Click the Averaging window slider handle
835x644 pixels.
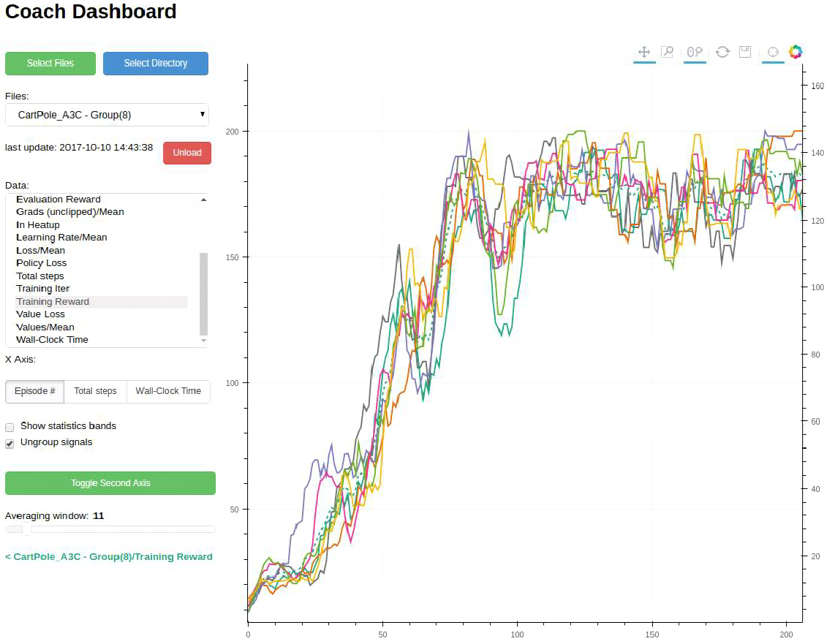pyautogui.click(x=27, y=529)
